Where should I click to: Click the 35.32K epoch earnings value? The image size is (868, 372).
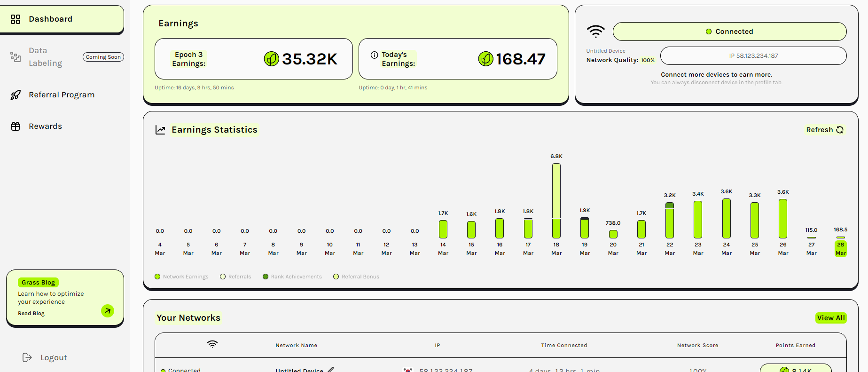click(310, 59)
